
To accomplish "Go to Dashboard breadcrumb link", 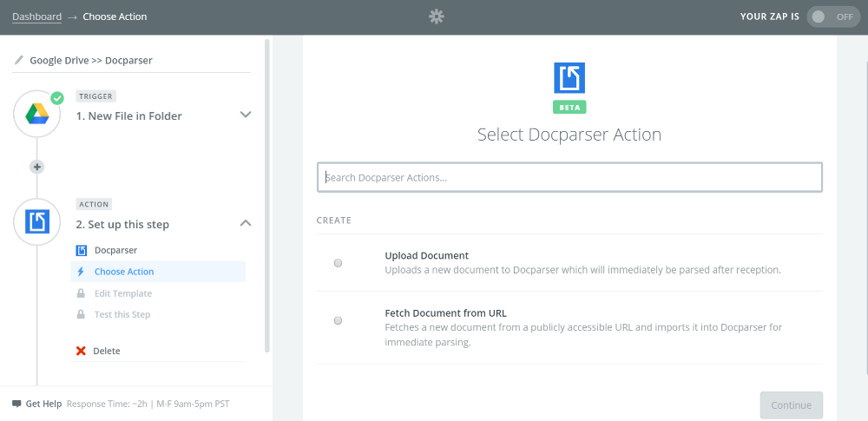I will click(x=37, y=16).
